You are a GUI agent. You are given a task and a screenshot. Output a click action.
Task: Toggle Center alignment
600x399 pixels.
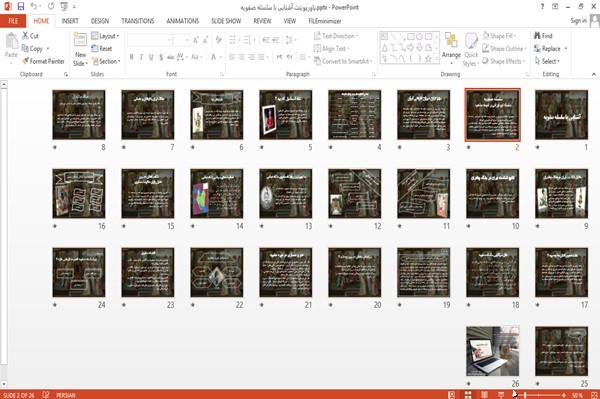coord(241,57)
